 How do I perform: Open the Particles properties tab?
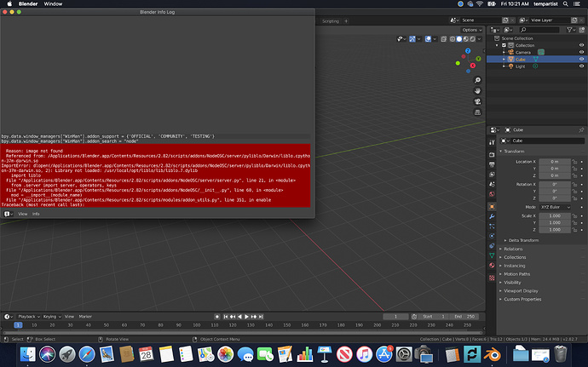492,226
